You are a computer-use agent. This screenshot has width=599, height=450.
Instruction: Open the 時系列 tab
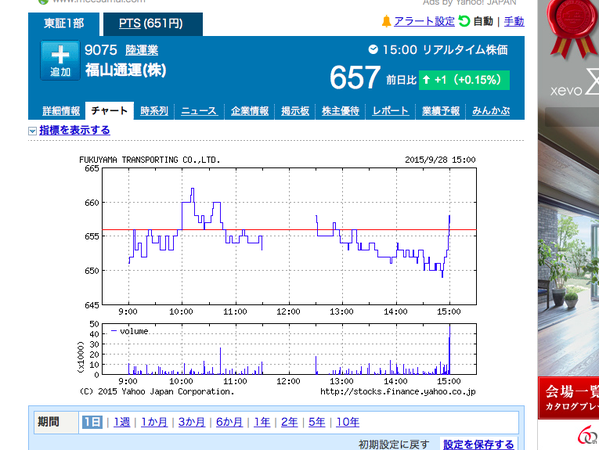coord(154,111)
